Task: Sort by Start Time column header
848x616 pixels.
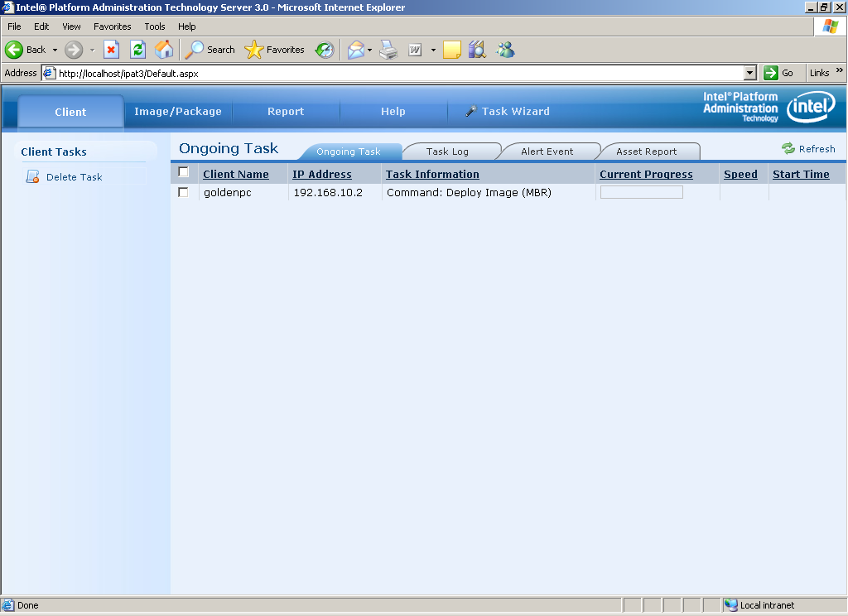Action: [801, 174]
